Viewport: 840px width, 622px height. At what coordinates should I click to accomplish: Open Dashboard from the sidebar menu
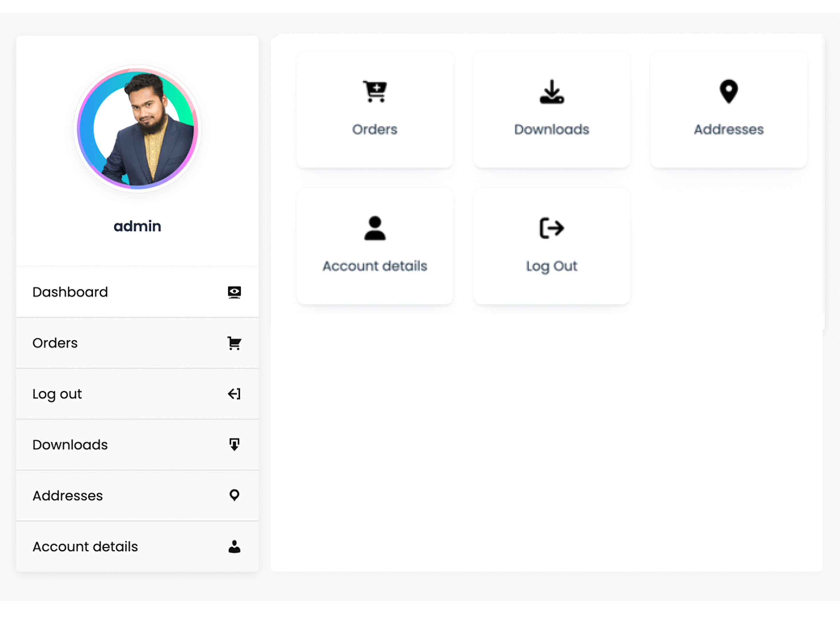(70, 292)
